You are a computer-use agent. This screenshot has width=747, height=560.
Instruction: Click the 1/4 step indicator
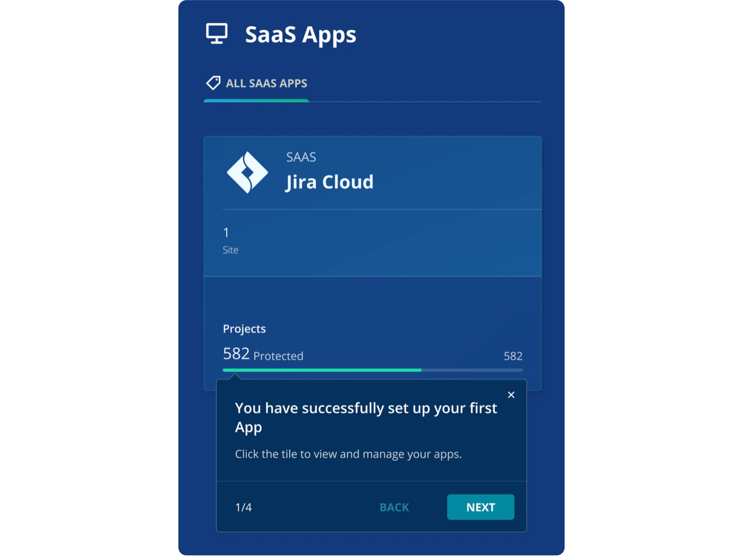point(243,507)
